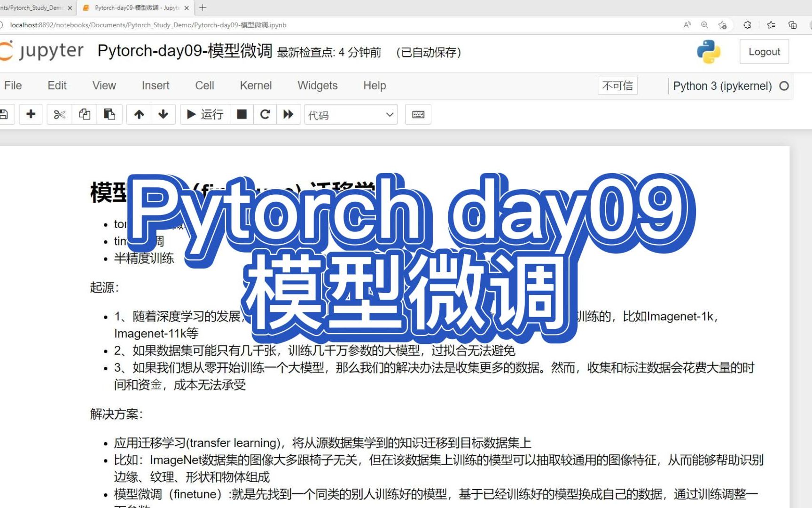Image resolution: width=812 pixels, height=508 pixels.
Task: Copy selected cells icon
Action: [85, 114]
